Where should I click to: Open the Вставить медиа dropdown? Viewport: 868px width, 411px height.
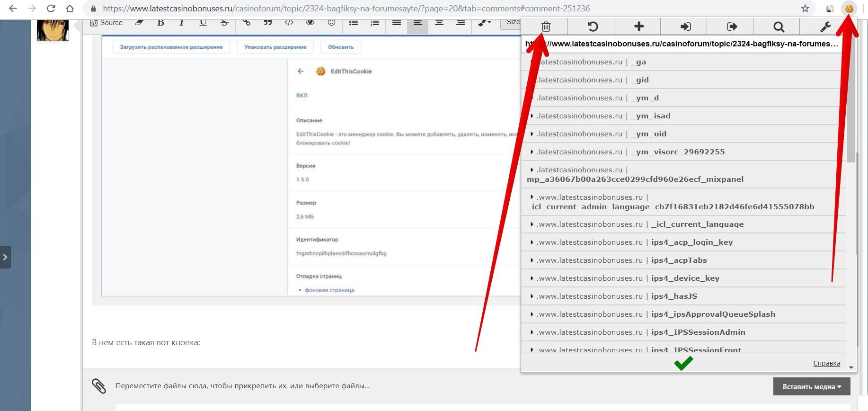(x=811, y=387)
